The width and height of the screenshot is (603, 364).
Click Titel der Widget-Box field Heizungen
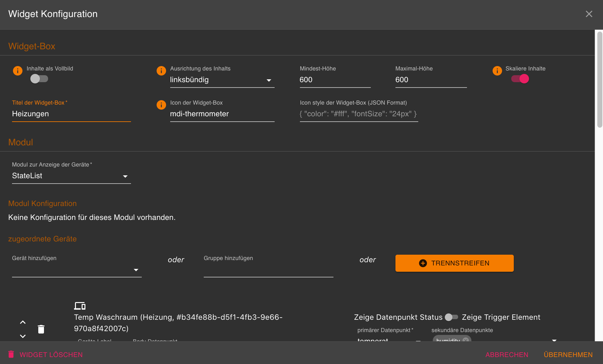pyautogui.click(x=71, y=114)
